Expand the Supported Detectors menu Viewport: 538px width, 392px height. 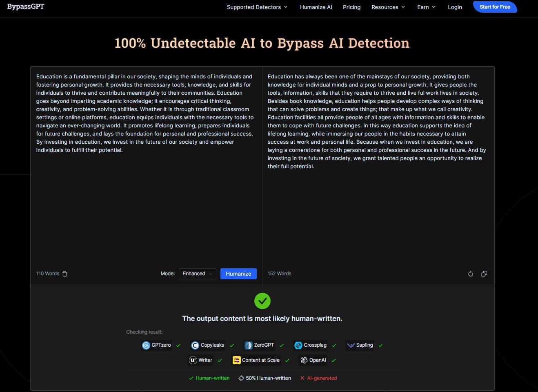[257, 7]
